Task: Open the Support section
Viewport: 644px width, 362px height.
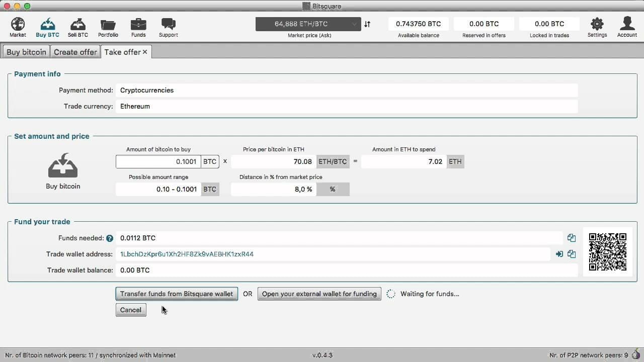Action: click(168, 28)
